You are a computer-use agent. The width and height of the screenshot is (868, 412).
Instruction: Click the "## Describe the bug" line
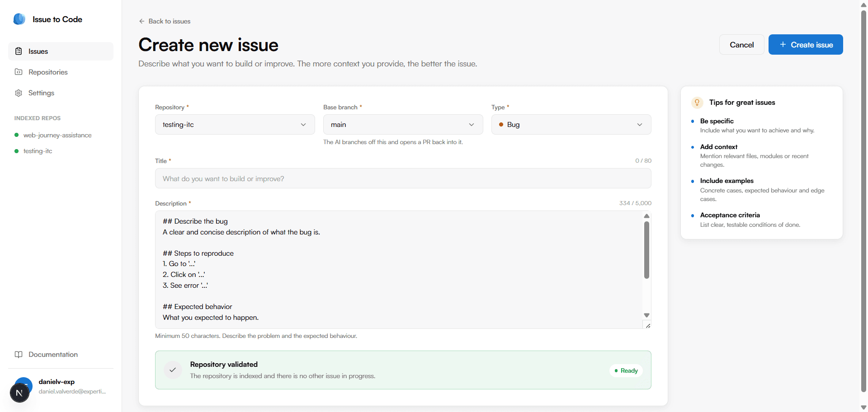(195, 221)
